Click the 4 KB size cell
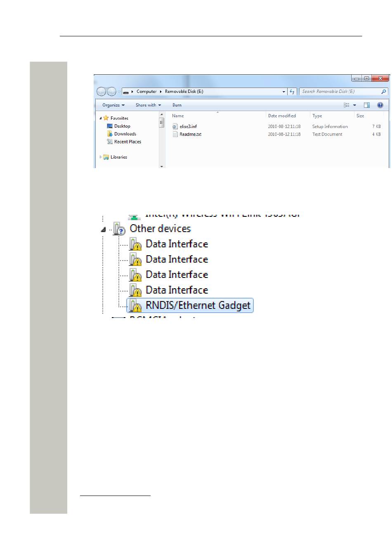Image resolution: width=392 pixels, height=555 pixels. (376, 134)
